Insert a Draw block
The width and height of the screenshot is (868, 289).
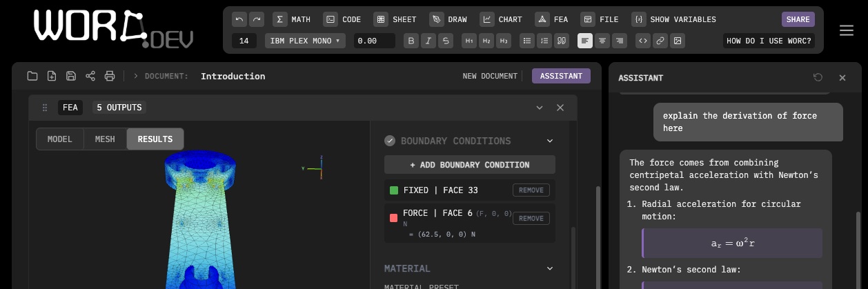(448, 19)
